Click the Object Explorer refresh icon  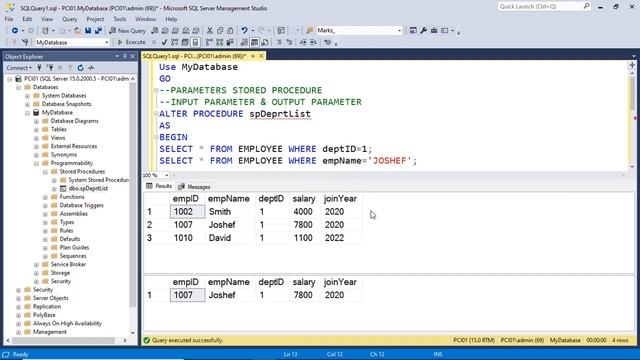click(x=80, y=68)
